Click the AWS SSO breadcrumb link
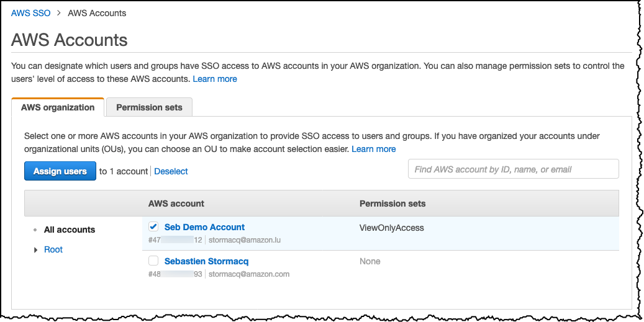Viewport: 644px width, 322px height. [30, 13]
